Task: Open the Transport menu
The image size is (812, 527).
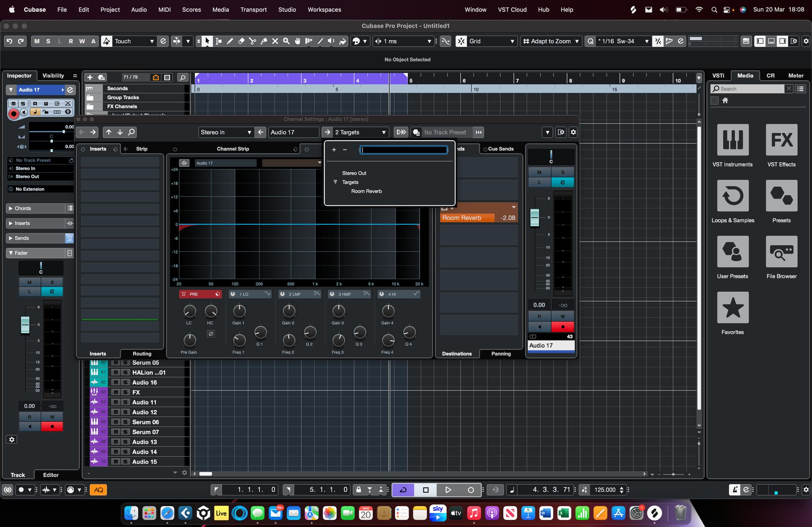Action: [x=253, y=9]
